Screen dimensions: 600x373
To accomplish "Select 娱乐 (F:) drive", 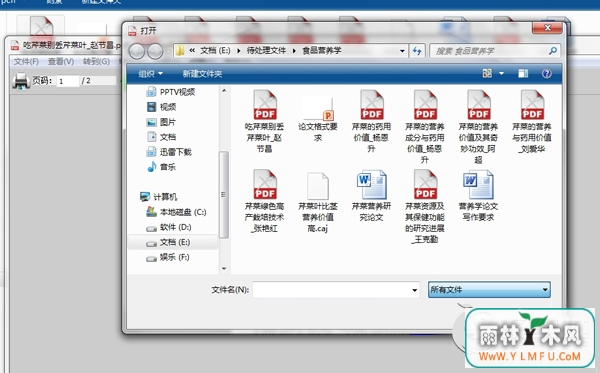I will click(x=168, y=257).
